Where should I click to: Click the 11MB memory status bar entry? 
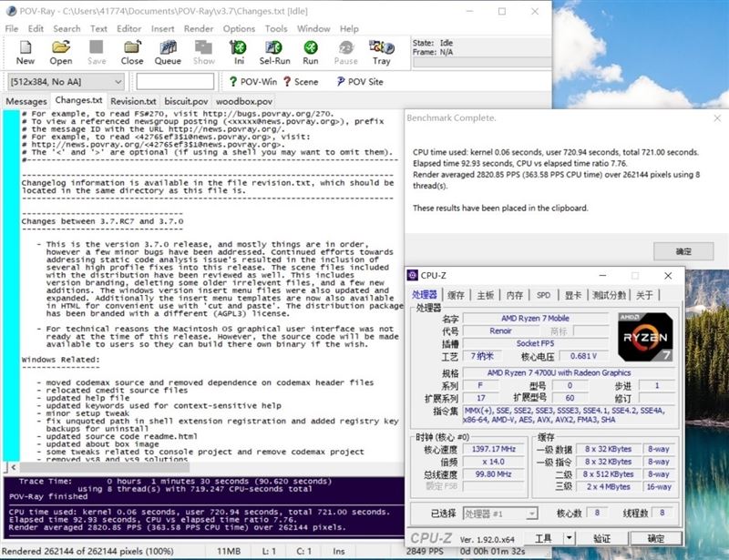(229, 551)
